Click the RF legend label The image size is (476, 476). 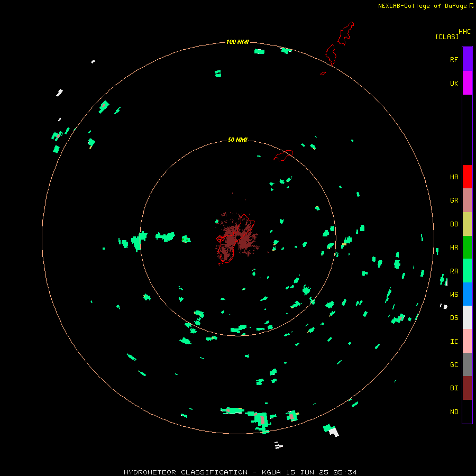pos(454,59)
